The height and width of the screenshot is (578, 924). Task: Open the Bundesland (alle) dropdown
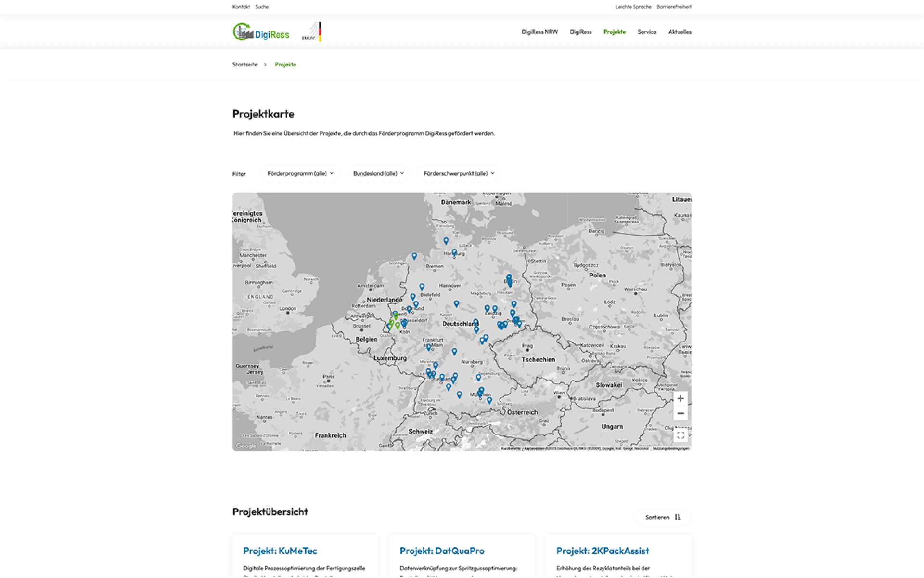click(378, 173)
